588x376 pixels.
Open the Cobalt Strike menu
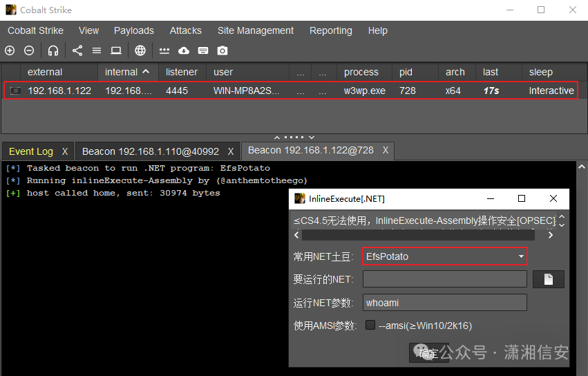click(x=36, y=31)
